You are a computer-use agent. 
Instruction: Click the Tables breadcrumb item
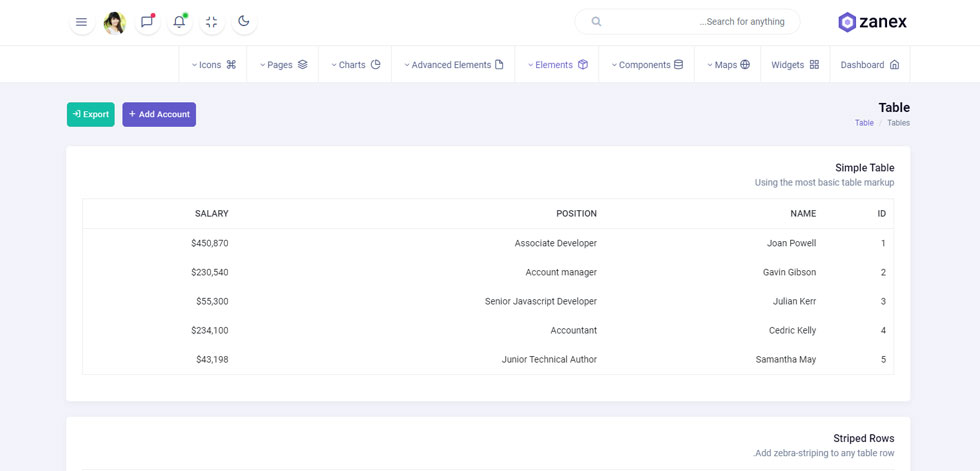pyautogui.click(x=899, y=123)
